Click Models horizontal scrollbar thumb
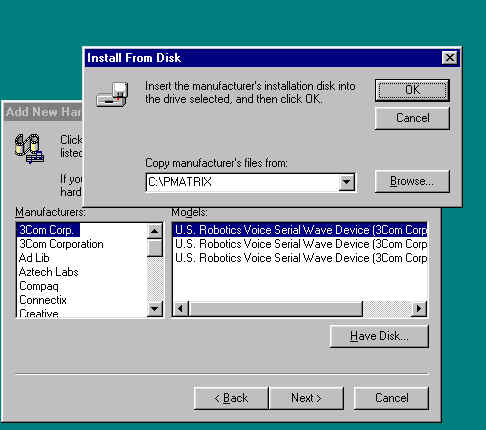Viewport: 486px width, 430px height. tap(276, 308)
